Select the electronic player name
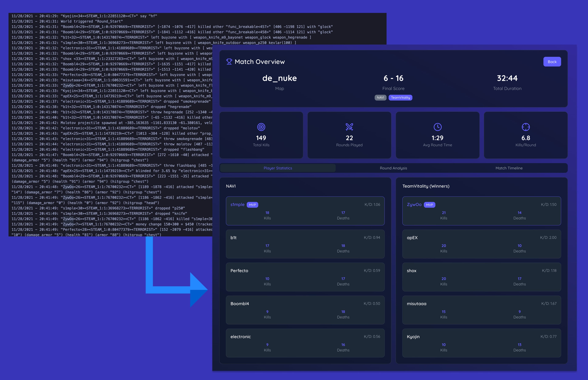Viewport: 588px width, 380px height. 241,337
